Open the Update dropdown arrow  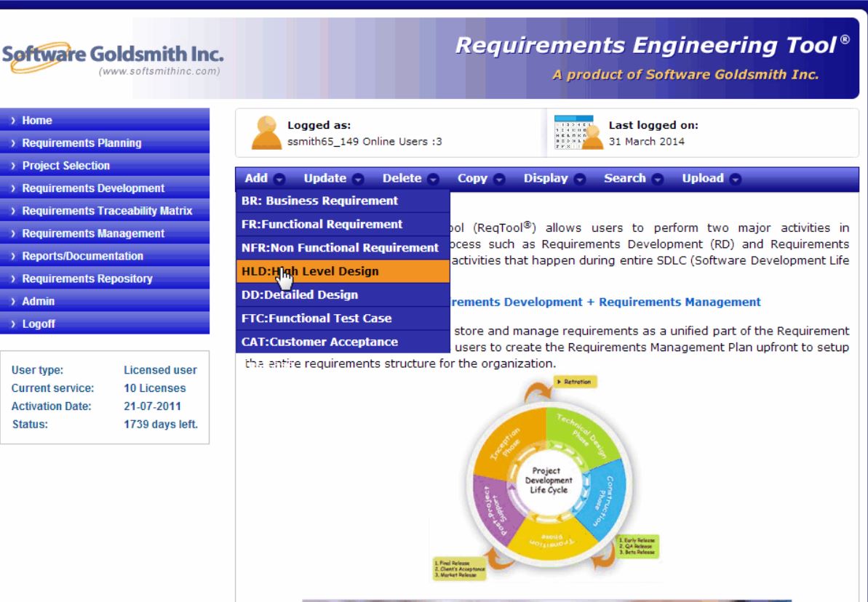pos(359,180)
